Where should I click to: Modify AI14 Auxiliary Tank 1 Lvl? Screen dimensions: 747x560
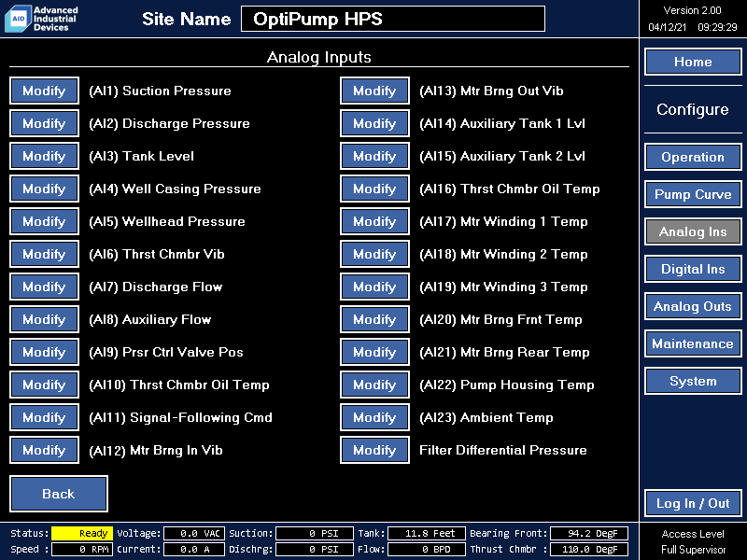click(x=374, y=123)
